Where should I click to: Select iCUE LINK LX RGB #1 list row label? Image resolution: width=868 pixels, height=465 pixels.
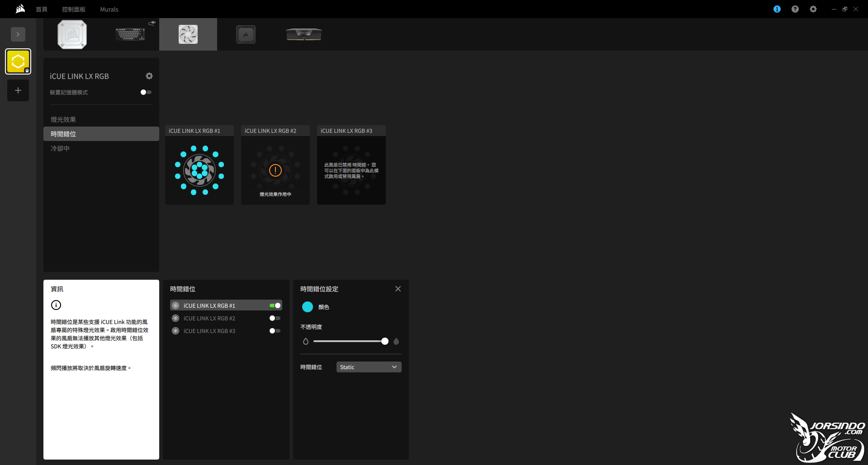click(209, 306)
